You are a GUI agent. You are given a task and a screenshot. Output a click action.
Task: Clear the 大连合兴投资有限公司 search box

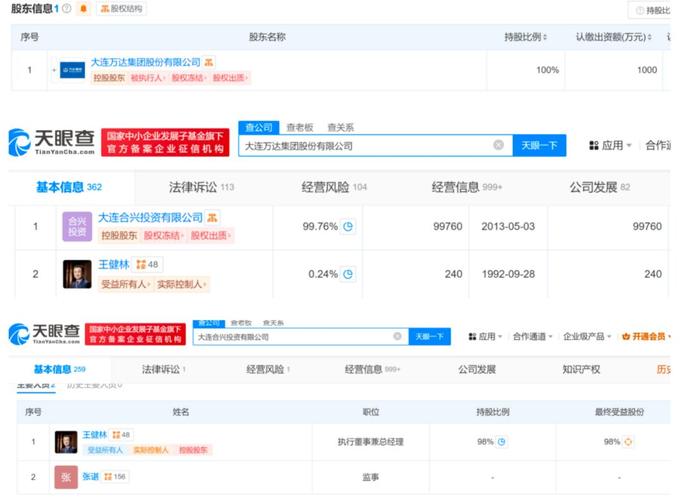tap(397, 336)
